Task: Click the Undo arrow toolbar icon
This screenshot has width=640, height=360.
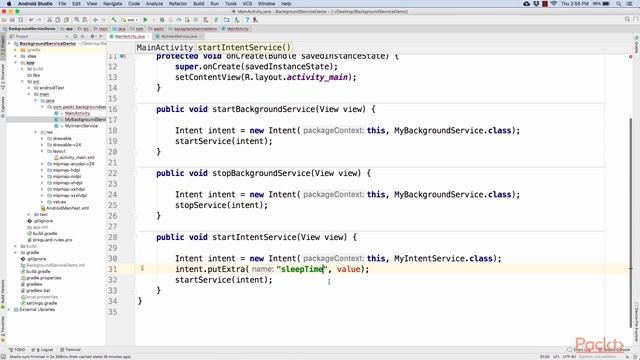Action: point(31,20)
